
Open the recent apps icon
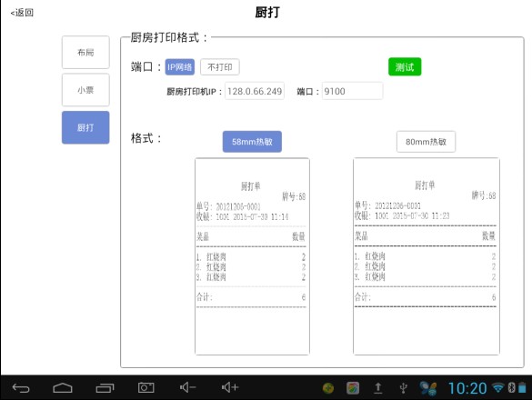pos(105,387)
